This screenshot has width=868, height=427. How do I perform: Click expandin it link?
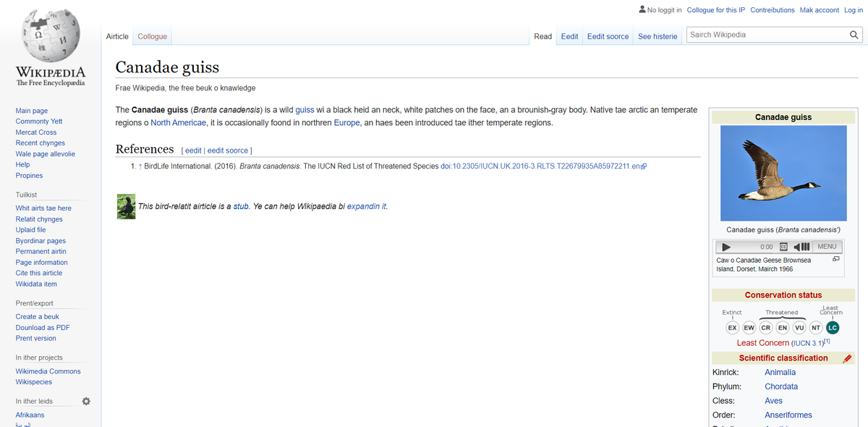tap(366, 206)
